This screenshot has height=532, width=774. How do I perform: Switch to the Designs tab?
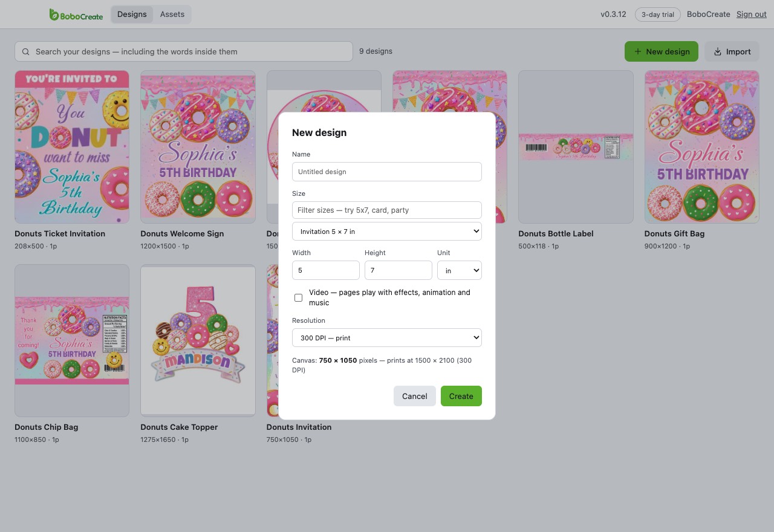(x=132, y=15)
